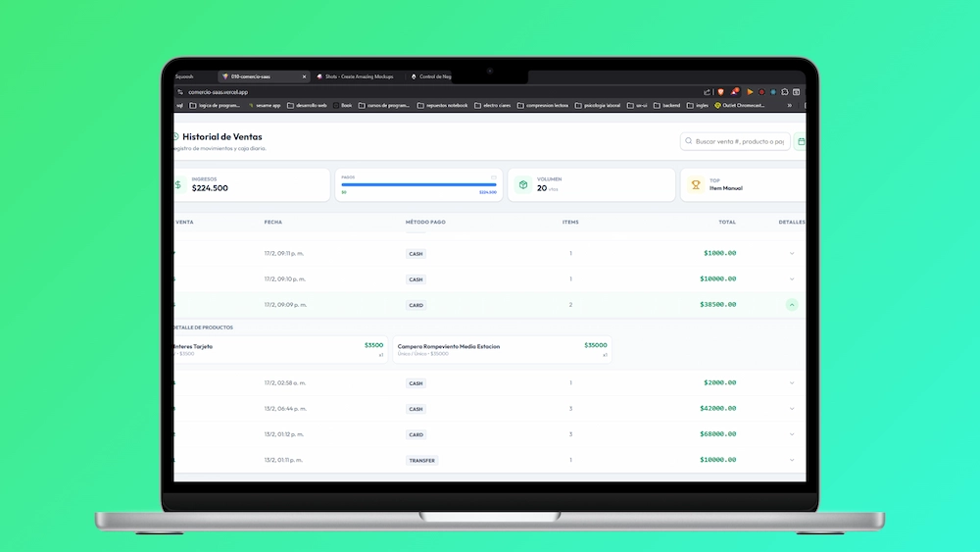Screen dimensions: 980x552
Task: Open the browser extensions puzzle icon
Action: tap(784, 92)
